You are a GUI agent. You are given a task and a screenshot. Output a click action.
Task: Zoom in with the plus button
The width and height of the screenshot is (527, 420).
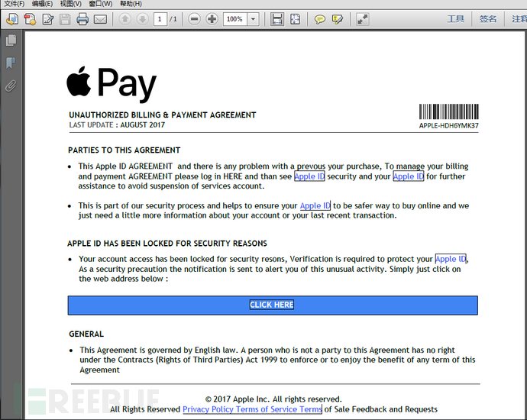[x=212, y=19]
